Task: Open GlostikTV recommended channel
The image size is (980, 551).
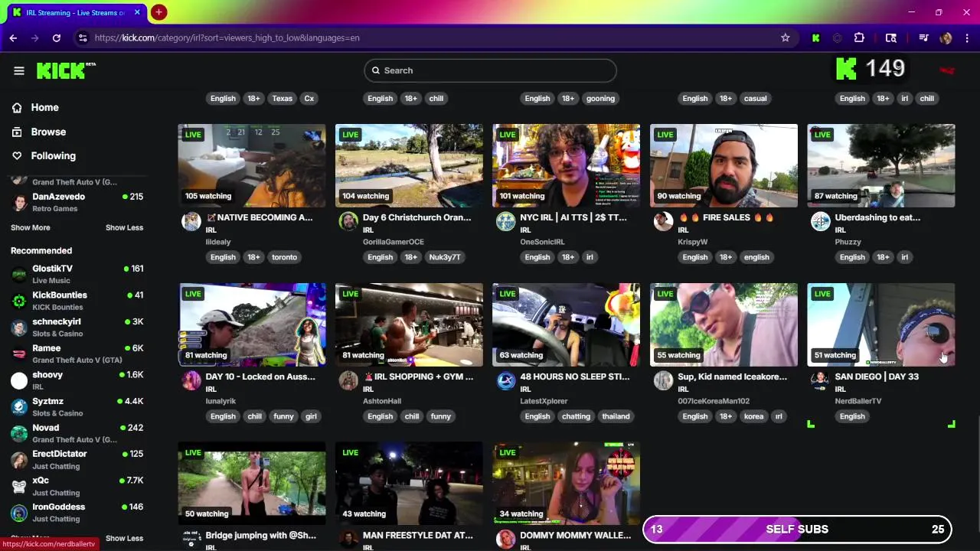Action: [77, 274]
